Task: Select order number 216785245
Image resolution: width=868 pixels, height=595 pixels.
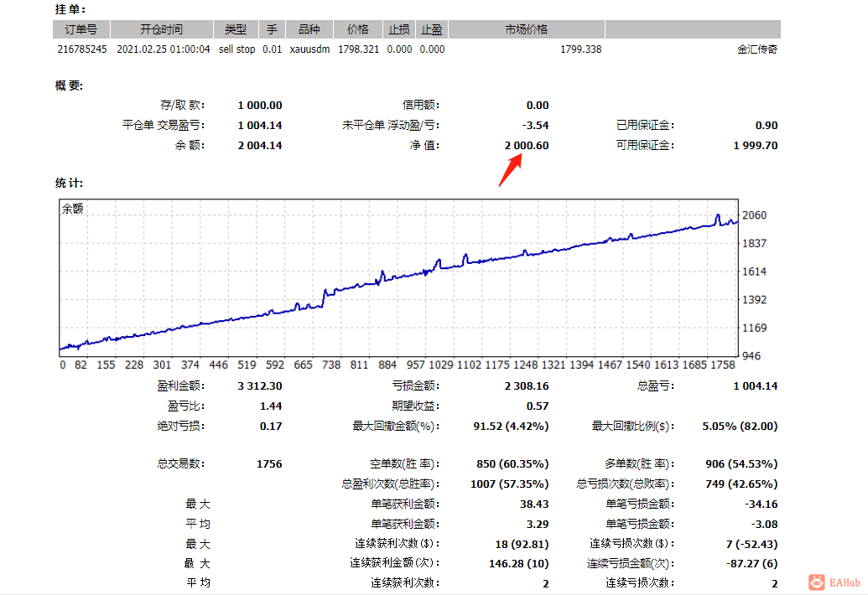Action: (82, 49)
